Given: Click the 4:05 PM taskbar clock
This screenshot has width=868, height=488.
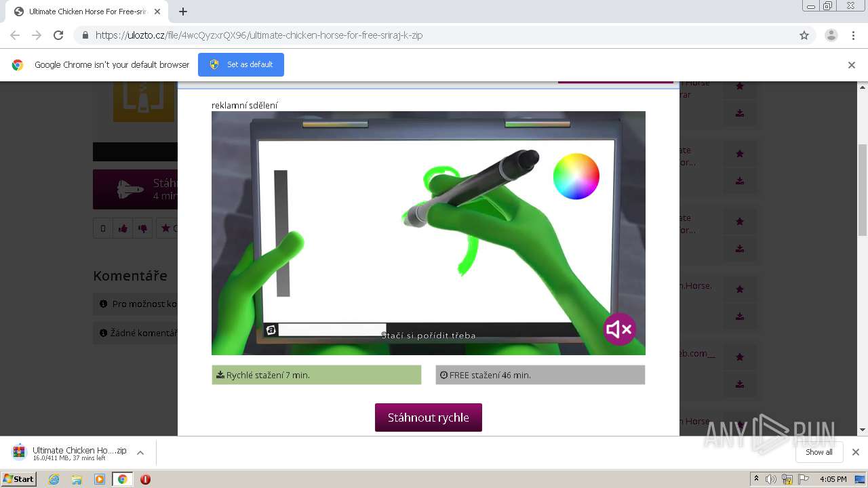Looking at the screenshot, I should (x=833, y=479).
